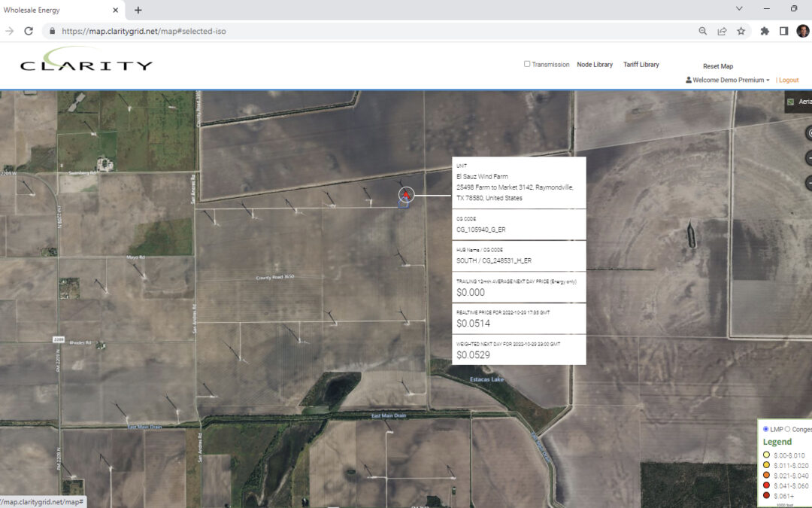812x508 pixels.
Task: Click the orange $.021-$.040 legend swatch
Action: (x=766, y=476)
